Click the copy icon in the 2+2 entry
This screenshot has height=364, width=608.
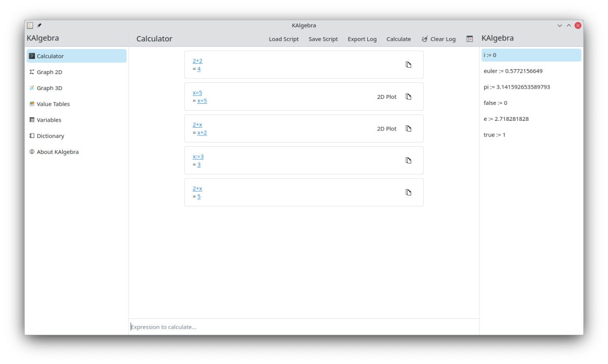click(408, 65)
